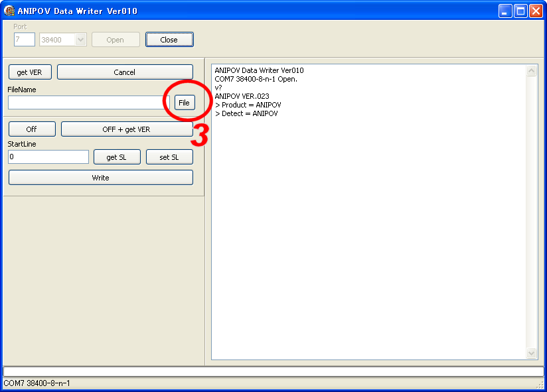The image size is (547, 392).
Task: Click the status bar 'COM7 38400-8-n-1' text
Action: point(37,383)
